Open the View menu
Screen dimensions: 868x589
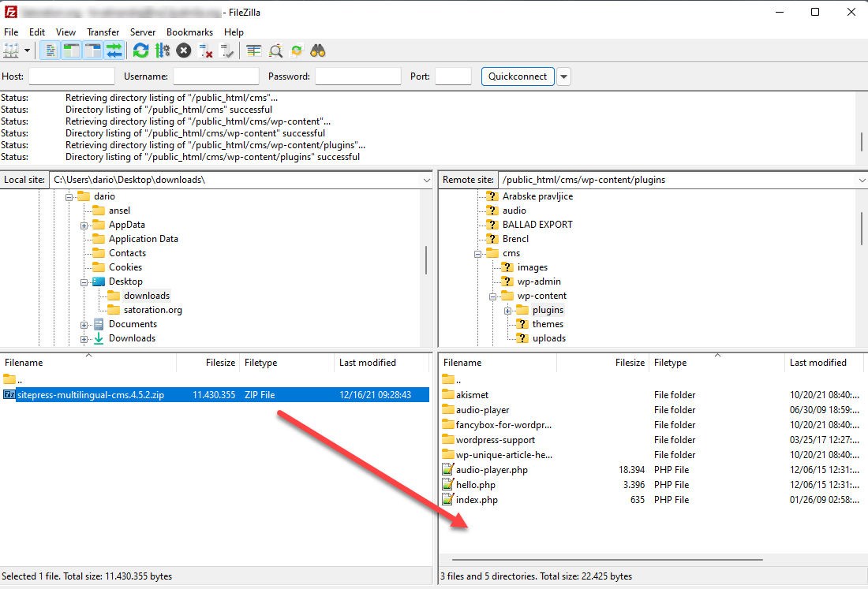pos(65,32)
